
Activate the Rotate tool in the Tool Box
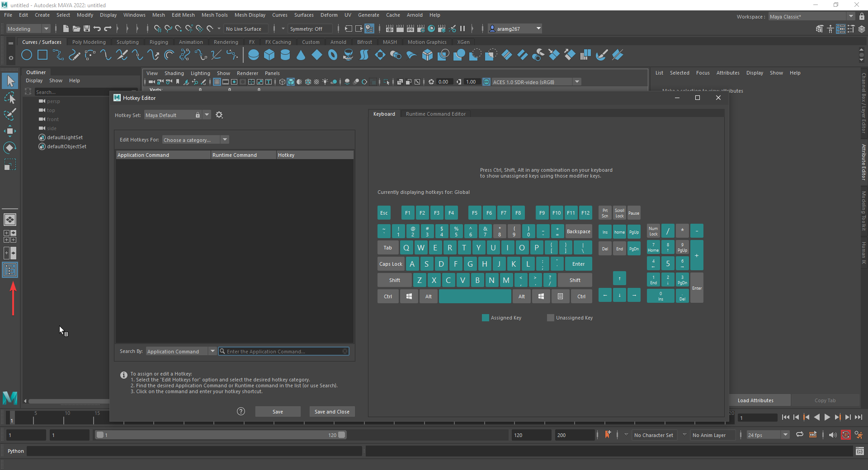(x=10, y=148)
